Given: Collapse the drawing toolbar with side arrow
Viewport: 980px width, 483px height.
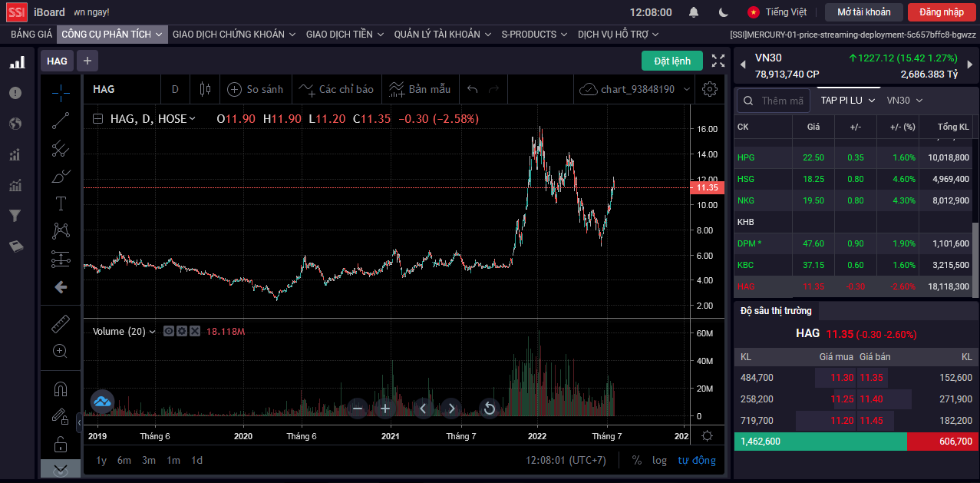Looking at the screenshot, I should [x=80, y=422].
